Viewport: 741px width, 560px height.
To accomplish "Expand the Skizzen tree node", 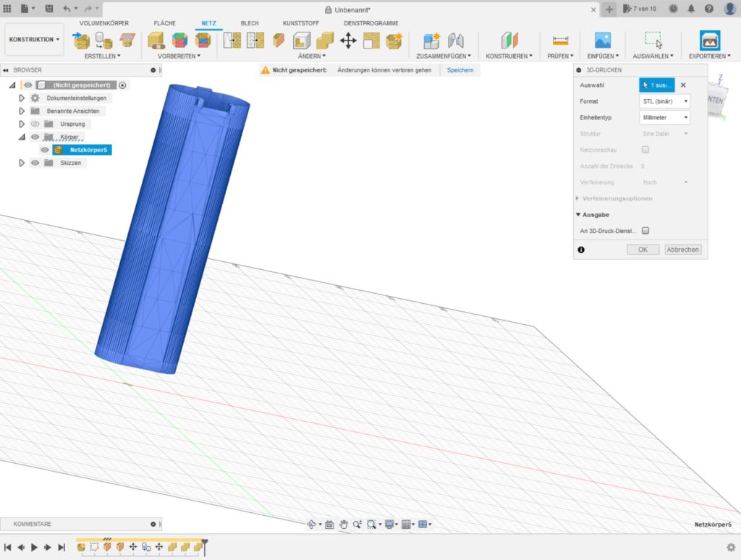I will [21, 163].
